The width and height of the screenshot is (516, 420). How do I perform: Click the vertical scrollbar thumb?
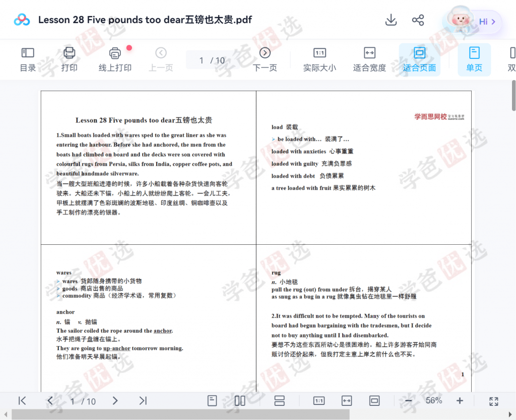click(513, 96)
